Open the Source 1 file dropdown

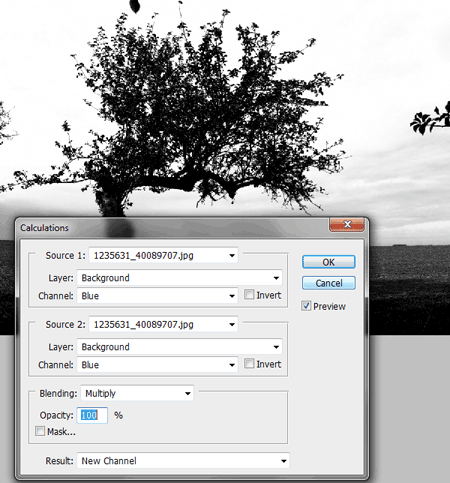pyautogui.click(x=163, y=256)
